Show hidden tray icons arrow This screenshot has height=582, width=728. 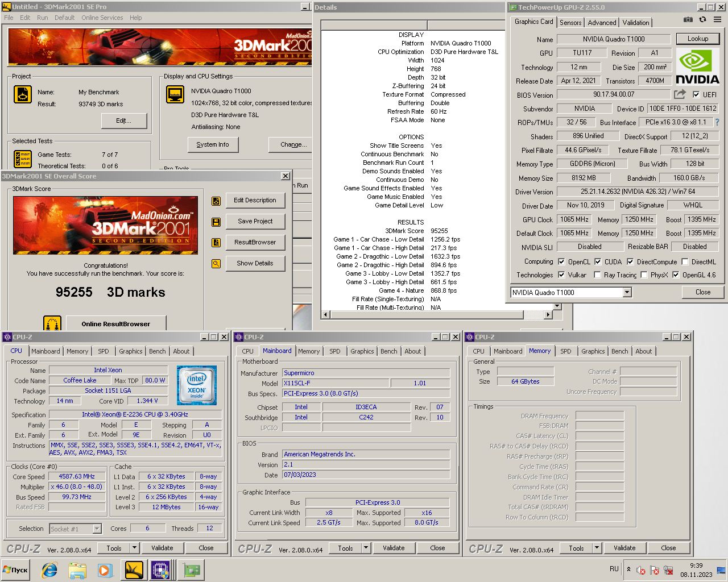point(628,569)
